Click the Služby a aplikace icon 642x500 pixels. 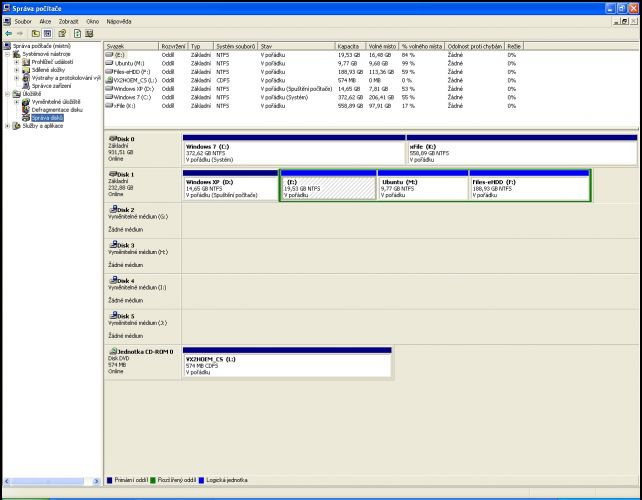point(17,126)
